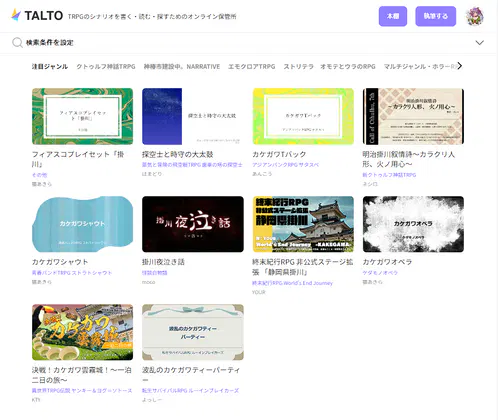Click the フィアスコプレイセット「掛川」 title
The height and width of the screenshot is (420, 498).
[x=78, y=159]
